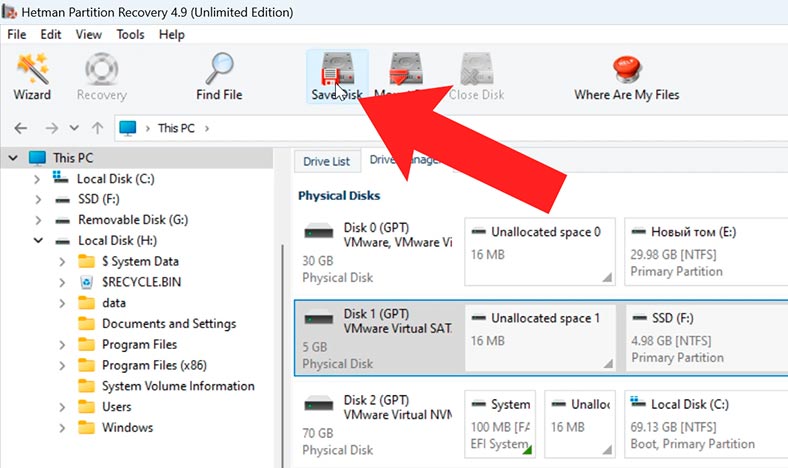Select the $RECYCLE.BIN item
Viewport: 788px width, 468px height.
point(141,282)
